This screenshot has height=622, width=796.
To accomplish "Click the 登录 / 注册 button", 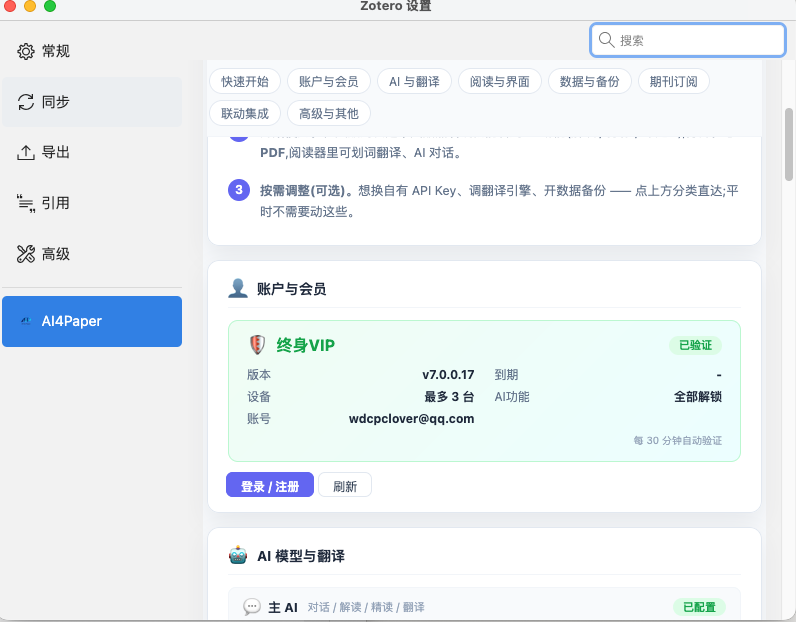I will (x=270, y=485).
